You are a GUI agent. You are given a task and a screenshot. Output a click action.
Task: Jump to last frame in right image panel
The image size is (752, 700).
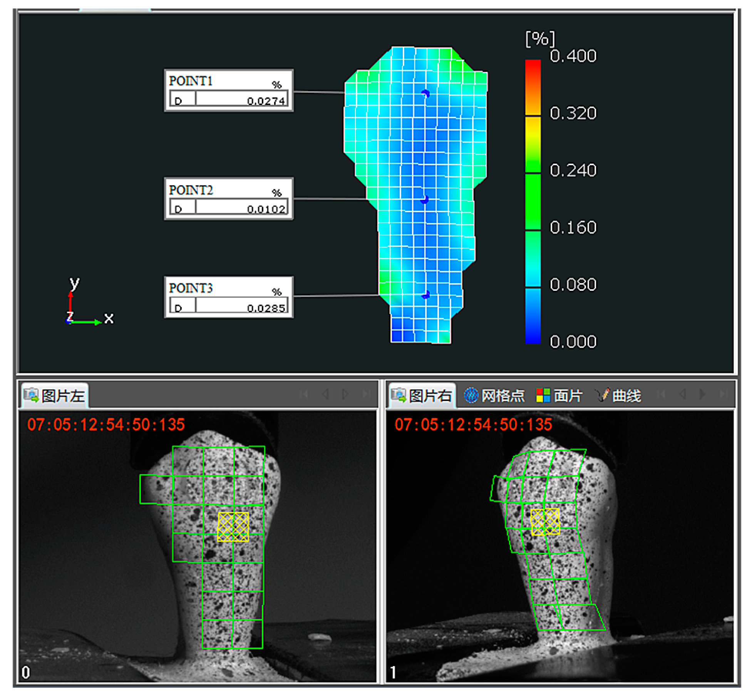tap(723, 394)
